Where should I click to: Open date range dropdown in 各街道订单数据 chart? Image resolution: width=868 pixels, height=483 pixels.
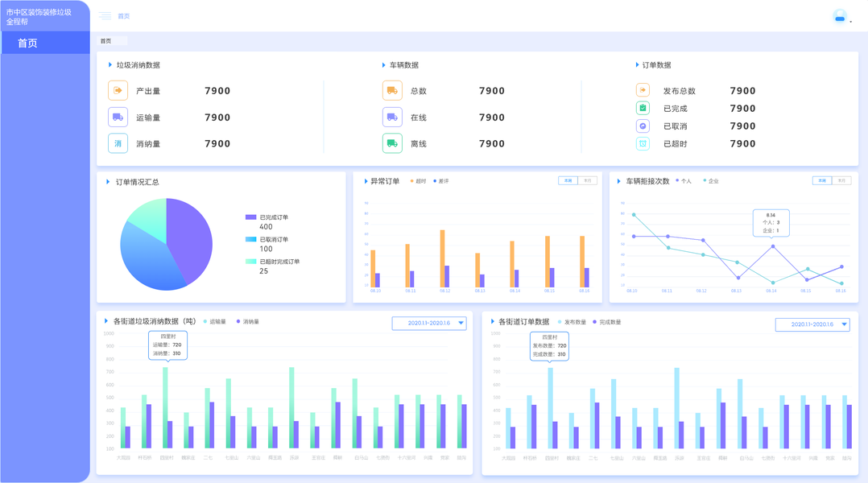[812, 324]
